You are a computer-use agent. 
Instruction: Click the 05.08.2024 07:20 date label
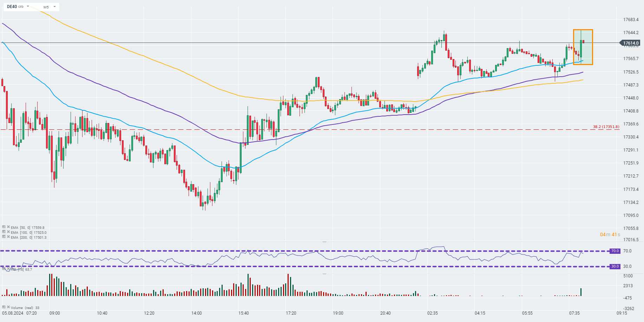click(x=20, y=313)
